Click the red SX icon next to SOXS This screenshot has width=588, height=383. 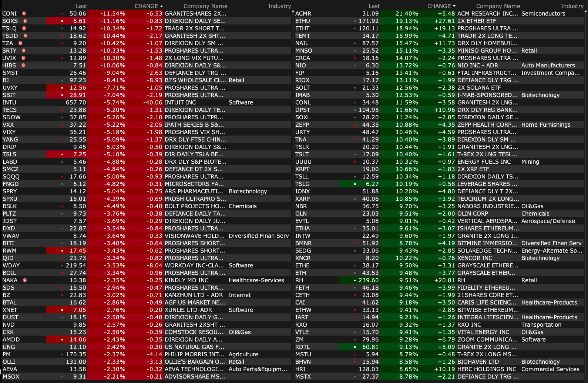[25, 21]
